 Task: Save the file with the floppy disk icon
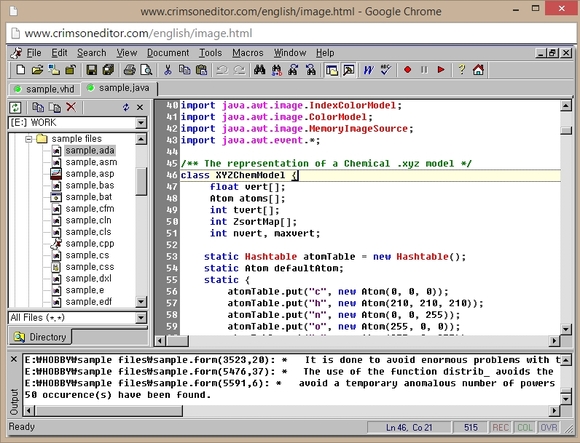(91, 70)
